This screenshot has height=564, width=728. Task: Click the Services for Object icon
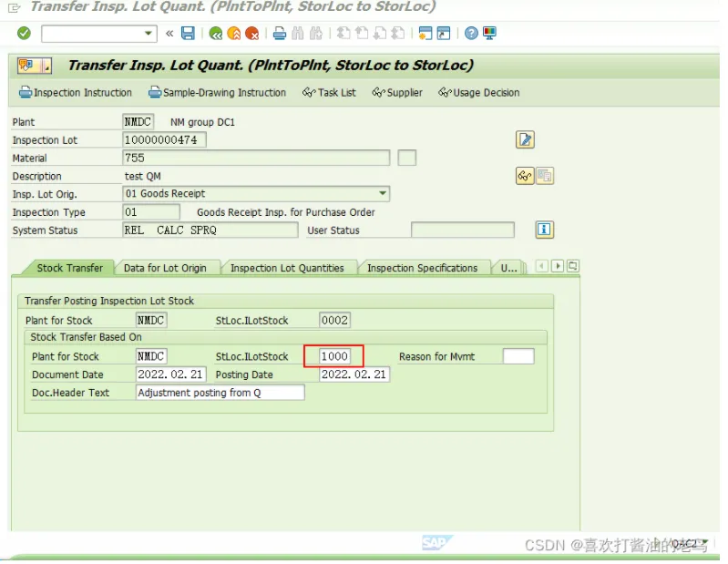coord(35,66)
